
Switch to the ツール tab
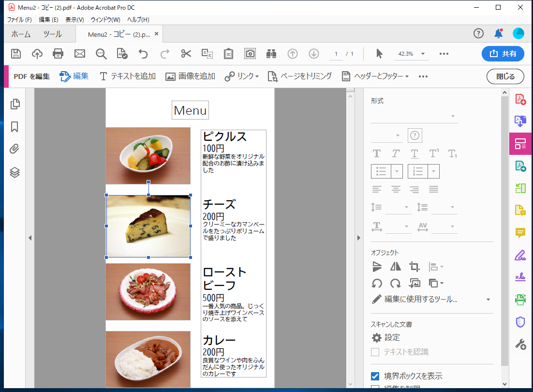point(52,34)
